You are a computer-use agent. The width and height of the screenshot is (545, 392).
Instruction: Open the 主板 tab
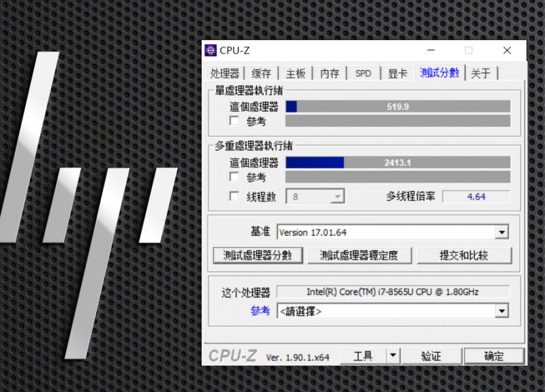pos(296,73)
